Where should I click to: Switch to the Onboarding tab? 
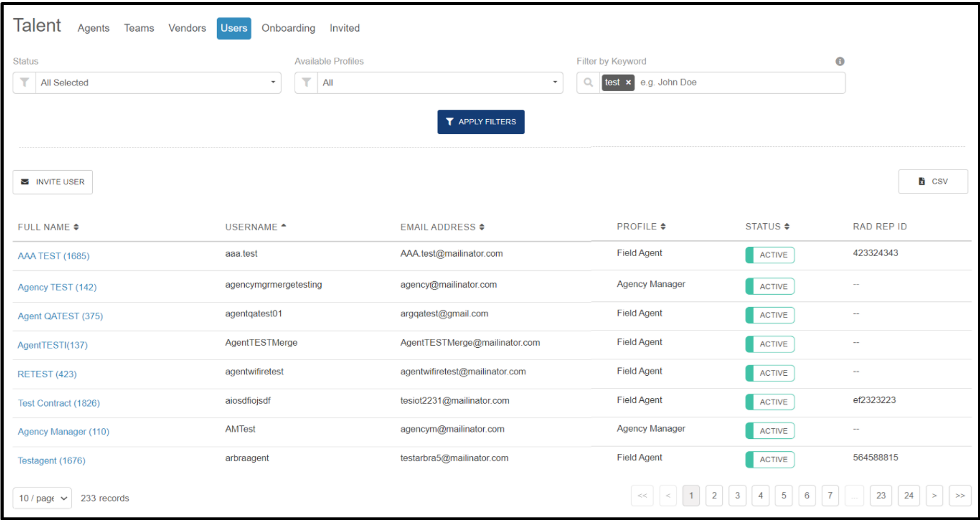(x=288, y=28)
